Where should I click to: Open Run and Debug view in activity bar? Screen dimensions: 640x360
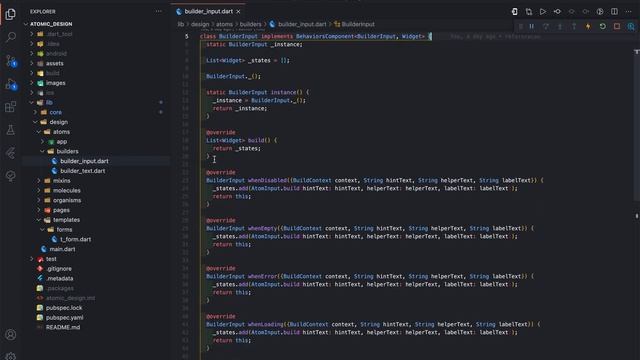tap(11, 84)
